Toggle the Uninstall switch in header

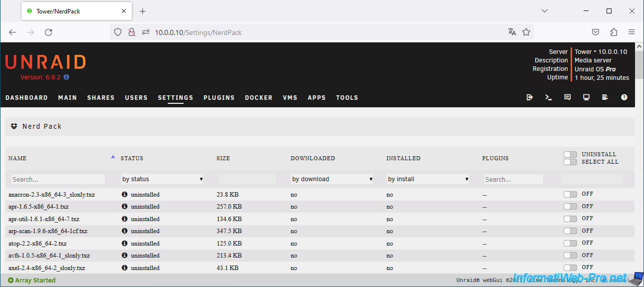(x=570, y=155)
